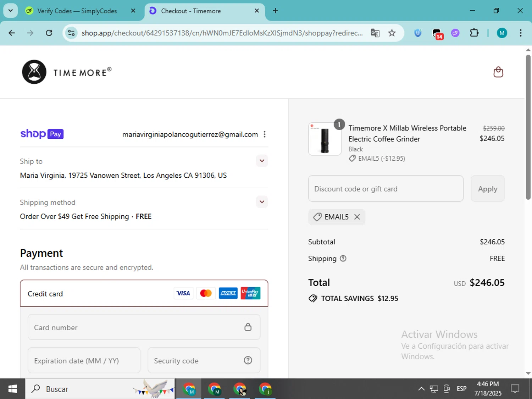The image size is (532, 399).
Task: Click the Security code help icon
Action: coord(248,360)
